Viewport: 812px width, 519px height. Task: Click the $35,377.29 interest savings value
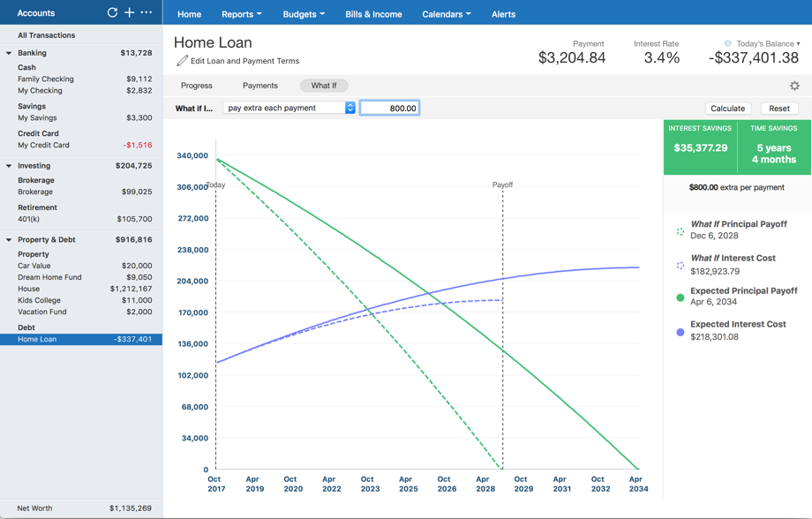coord(700,147)
